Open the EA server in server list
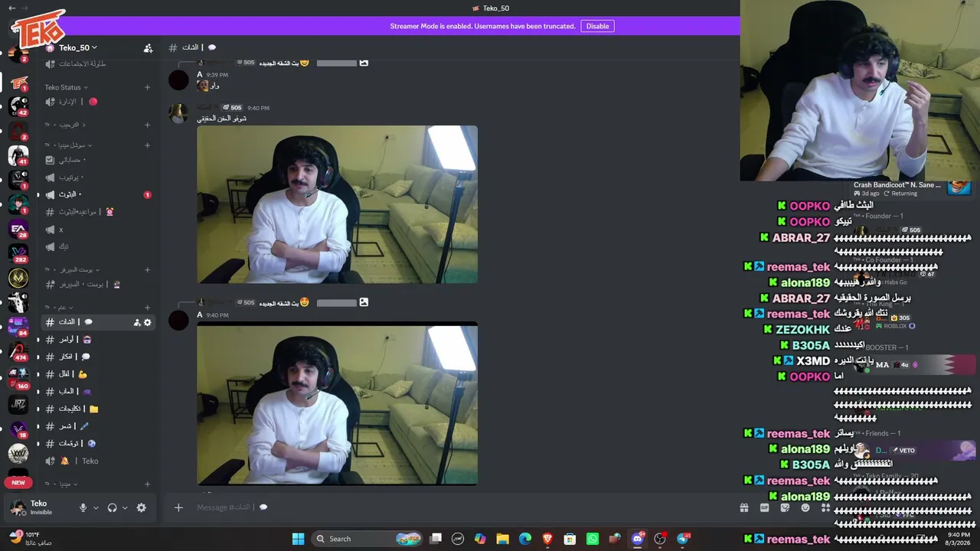 tap(18, 229)
